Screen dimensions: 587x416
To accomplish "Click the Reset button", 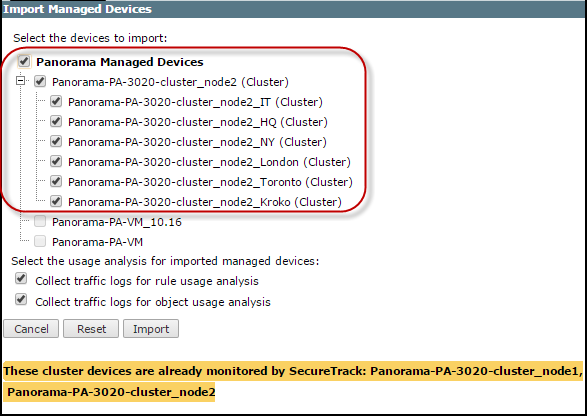I will tap(91, 329).
